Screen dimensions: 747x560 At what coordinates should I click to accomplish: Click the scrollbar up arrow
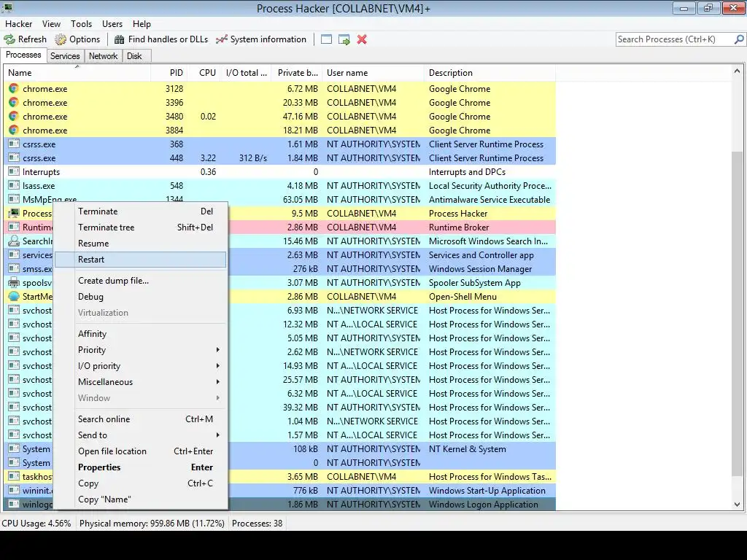coord(737,71)
